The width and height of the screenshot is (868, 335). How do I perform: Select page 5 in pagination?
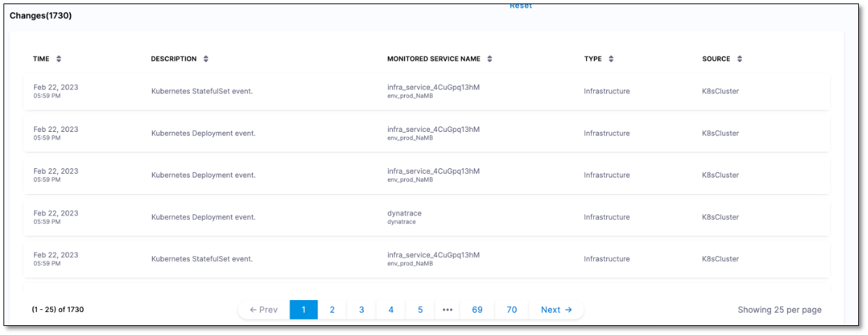(420, 310)
